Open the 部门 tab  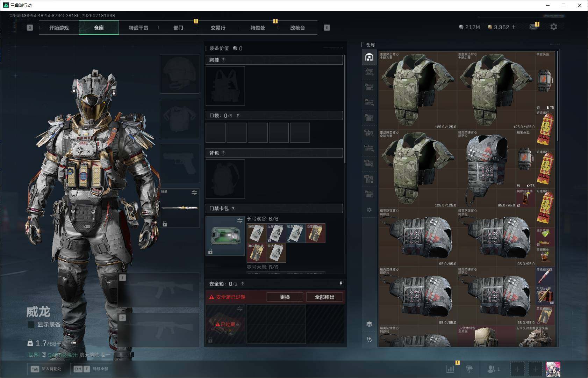[178, 28]
